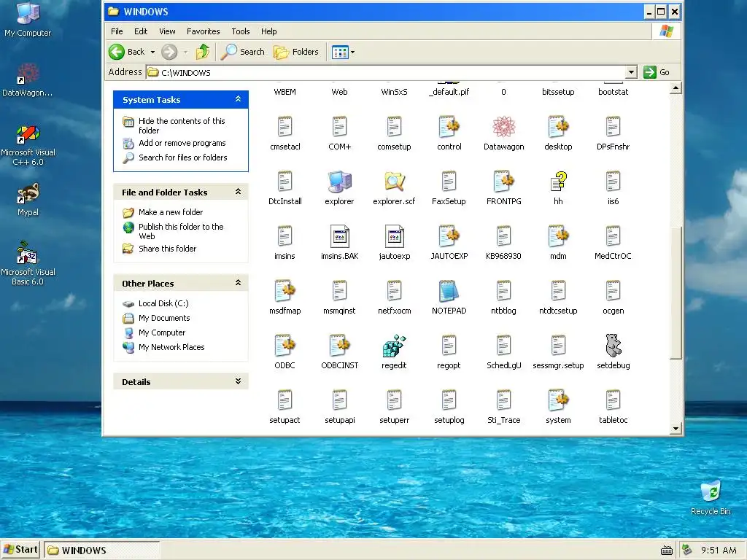Viewport: 747px width, 560px height.
Task: Click Make a new folder link
Action: (171, 212)
